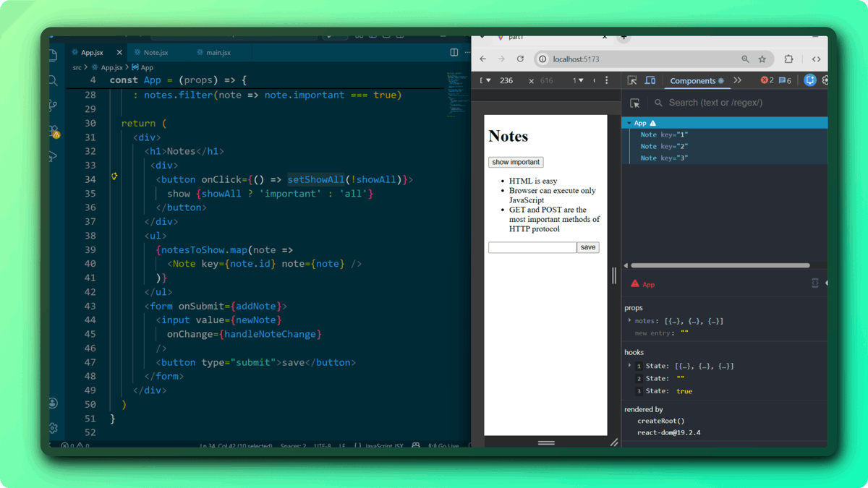Open the device zoom level dropdown

[x=577, y=80]
